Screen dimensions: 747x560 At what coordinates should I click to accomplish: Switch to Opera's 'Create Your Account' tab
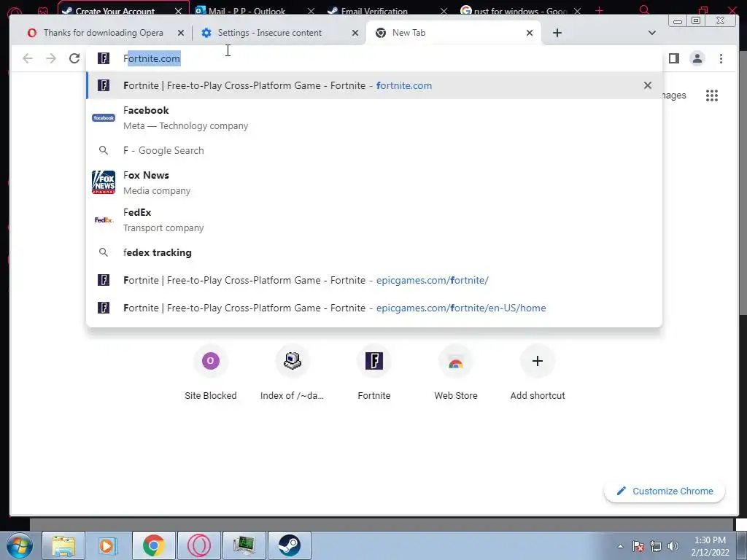tap(115, 9)
